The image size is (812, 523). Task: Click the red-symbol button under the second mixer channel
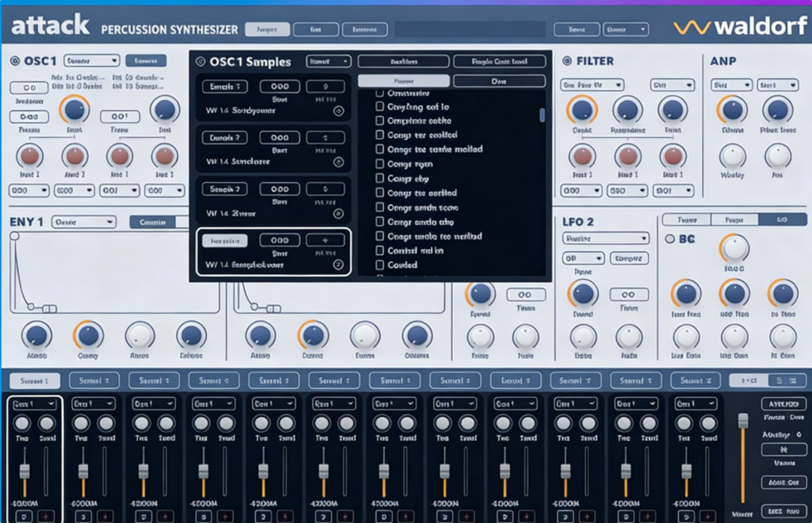point(105,516)
